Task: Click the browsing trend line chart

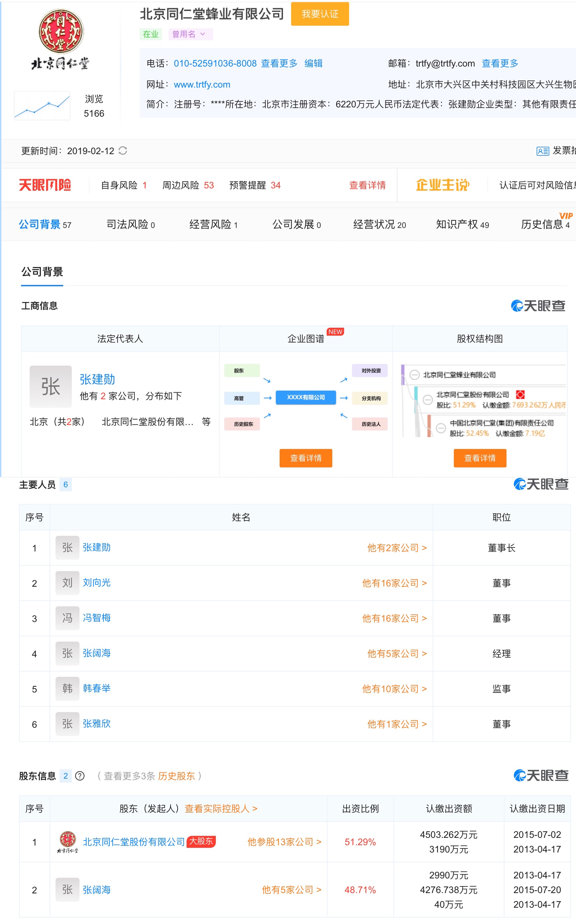Action: [x=42, y=106]
